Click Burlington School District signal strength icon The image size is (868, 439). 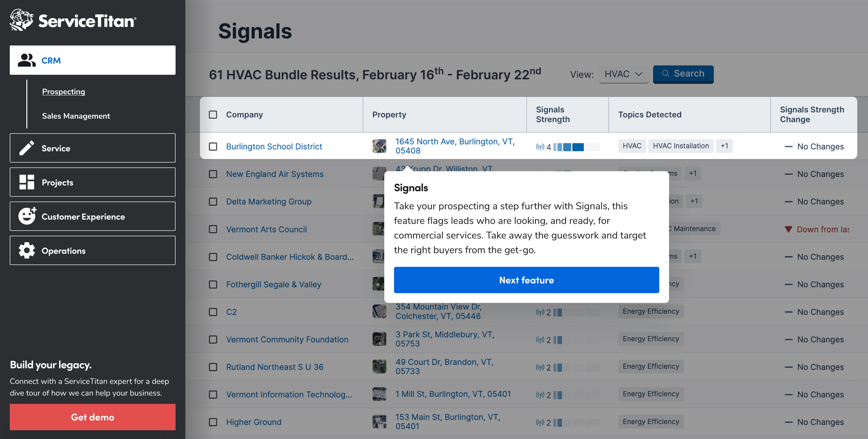pos(540,147)
